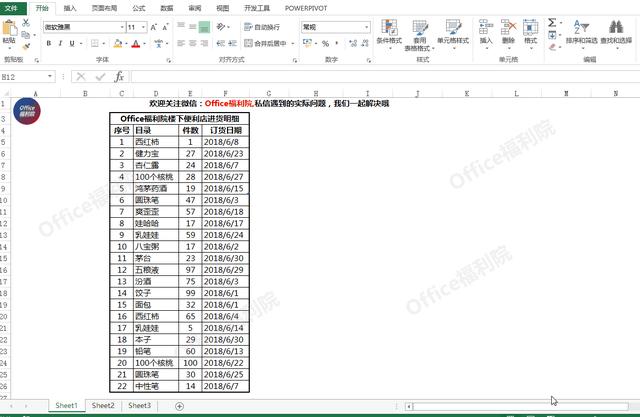The image size is (640, 417).
Task: Align text right
Action: 204,43
